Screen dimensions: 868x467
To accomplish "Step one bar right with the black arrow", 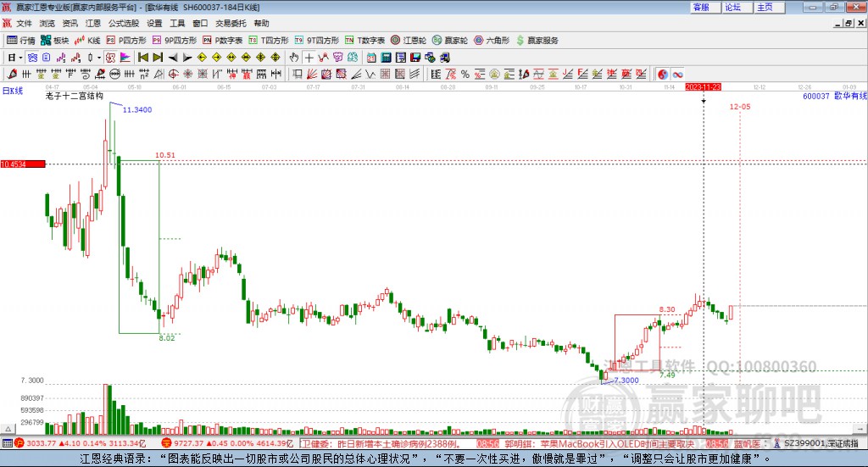I will 187,58.
